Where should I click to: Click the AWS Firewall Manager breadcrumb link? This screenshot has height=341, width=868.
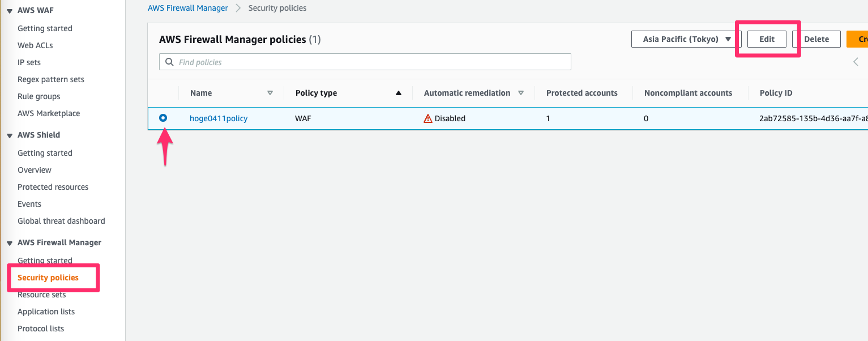(188, 8)
